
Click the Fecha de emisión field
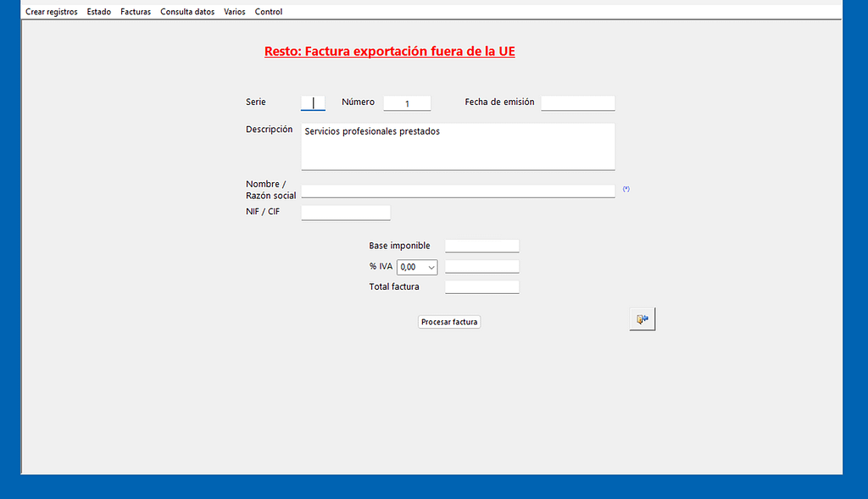tap(577, 103)
